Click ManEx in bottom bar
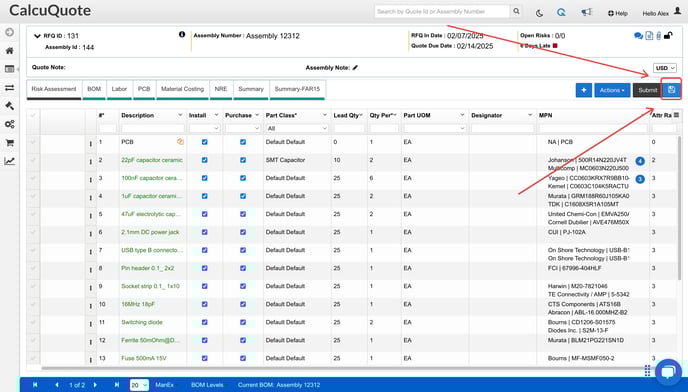This screenshot has height=392, width=688. [165, 385]
